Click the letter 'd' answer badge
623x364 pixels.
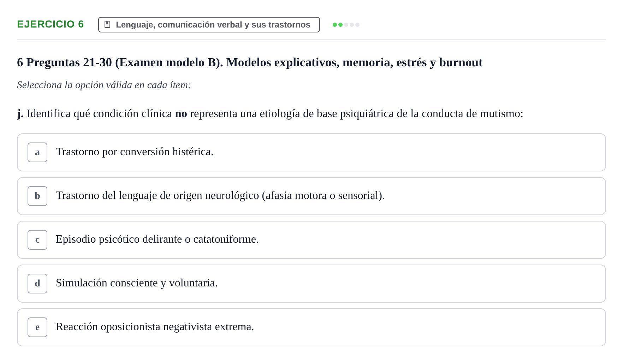pyautogui.click(x=37, y=284)
